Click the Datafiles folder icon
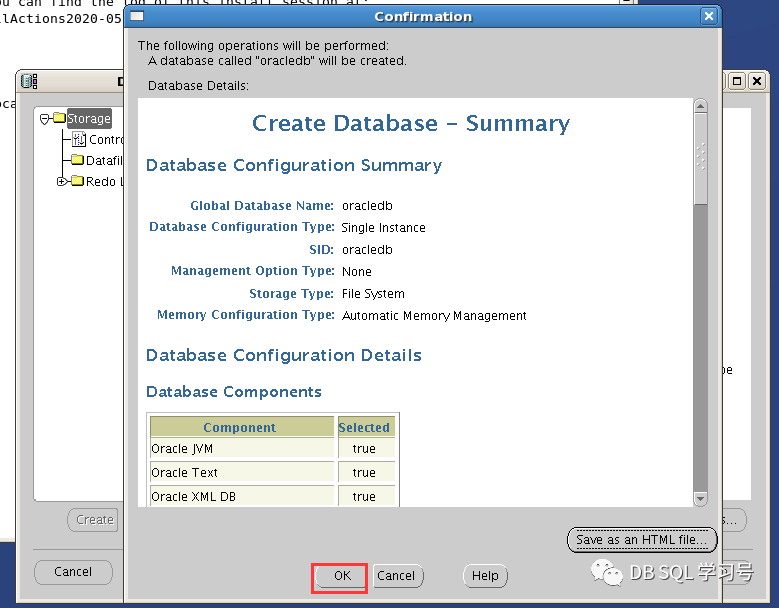The image size is (779, 608). click(77, 160)
